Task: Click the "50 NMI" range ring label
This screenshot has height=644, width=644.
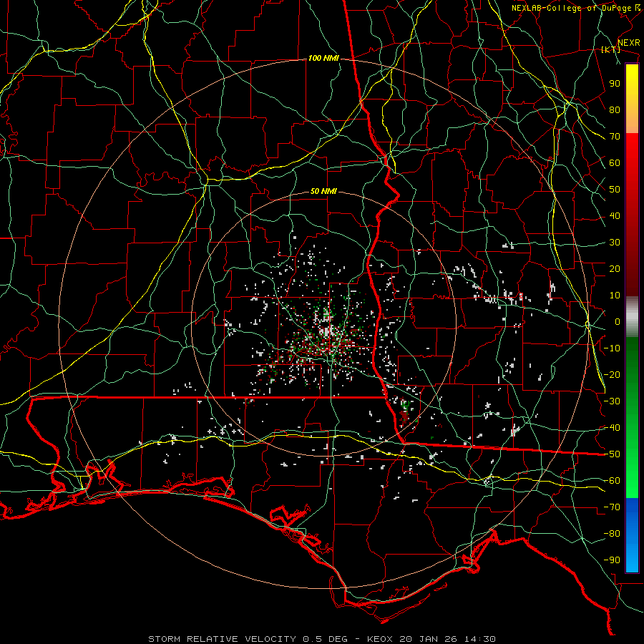Action: [x=323, y=191]
